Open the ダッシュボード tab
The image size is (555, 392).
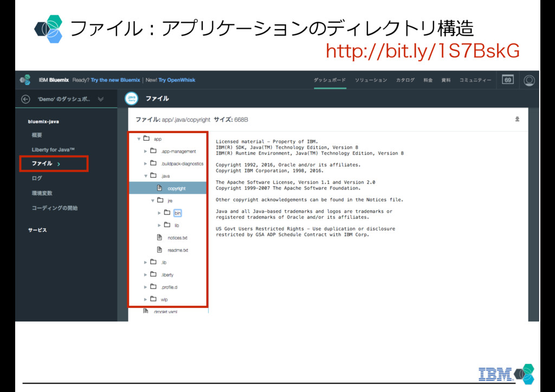(330, 80)
